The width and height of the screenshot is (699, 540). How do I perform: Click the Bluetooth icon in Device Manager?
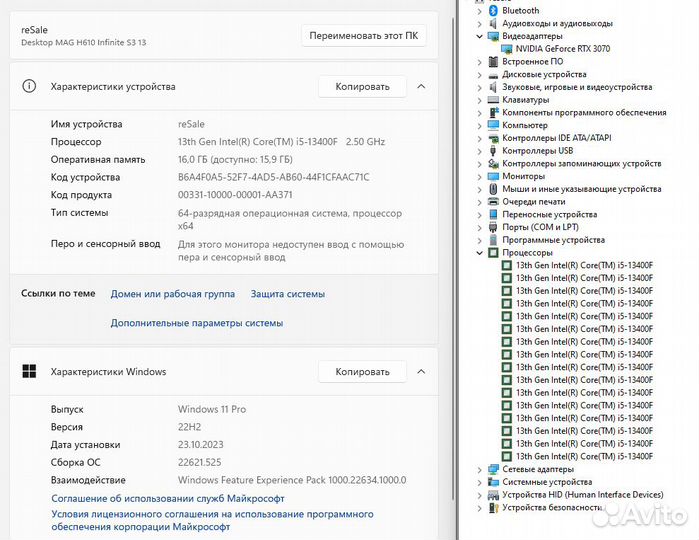(493, 10)
